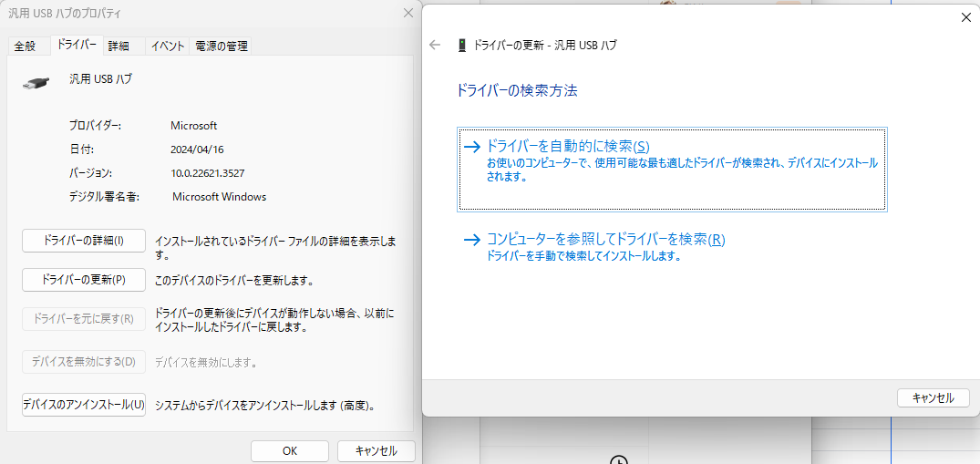Click the ドライバーの詳細(I) button
This screenshot has width=980, height=464.
pyautogui.click(x=84, y=240)
